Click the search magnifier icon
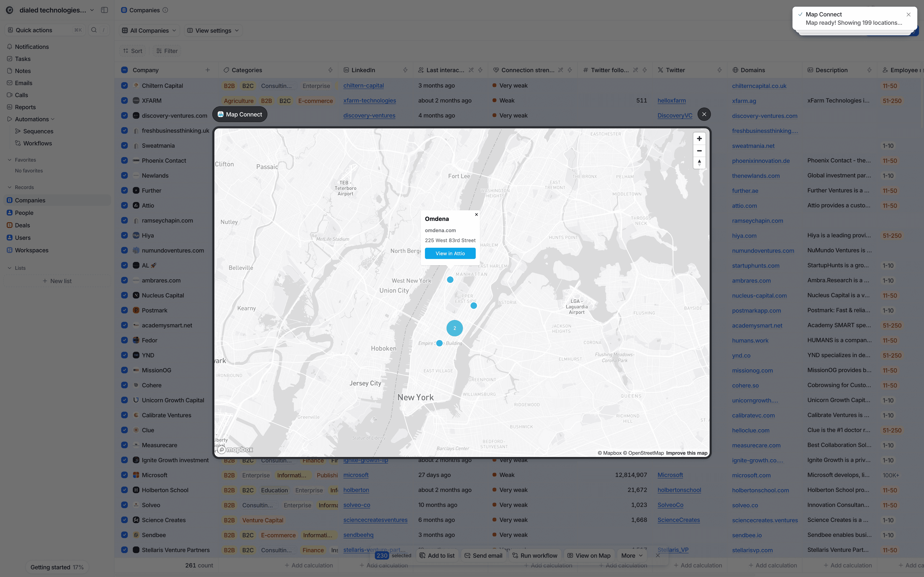924x577 pixels. click(x=94, y=30)
